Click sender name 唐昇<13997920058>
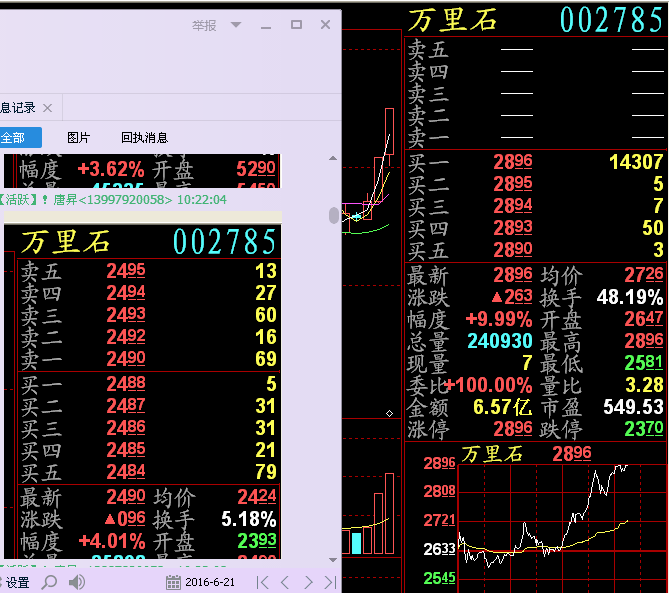The width and height of the screenshot is (670, 593). (x=113, y=200)
